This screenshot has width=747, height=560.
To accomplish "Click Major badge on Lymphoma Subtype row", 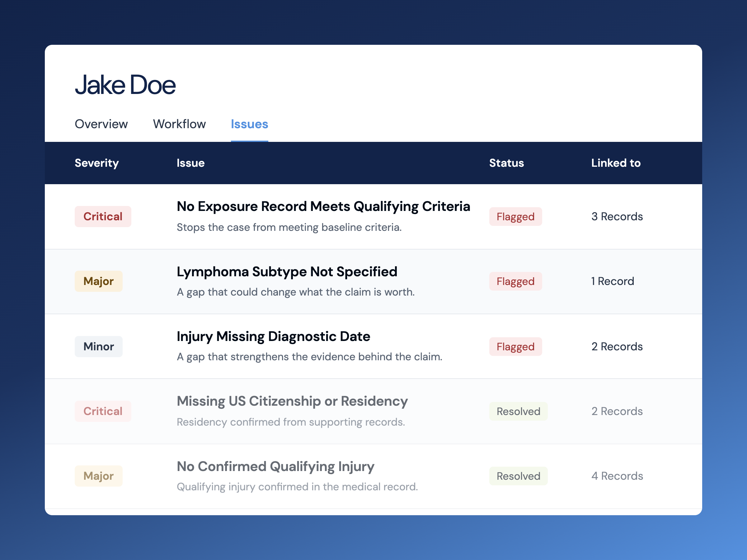I will (98, 281).
